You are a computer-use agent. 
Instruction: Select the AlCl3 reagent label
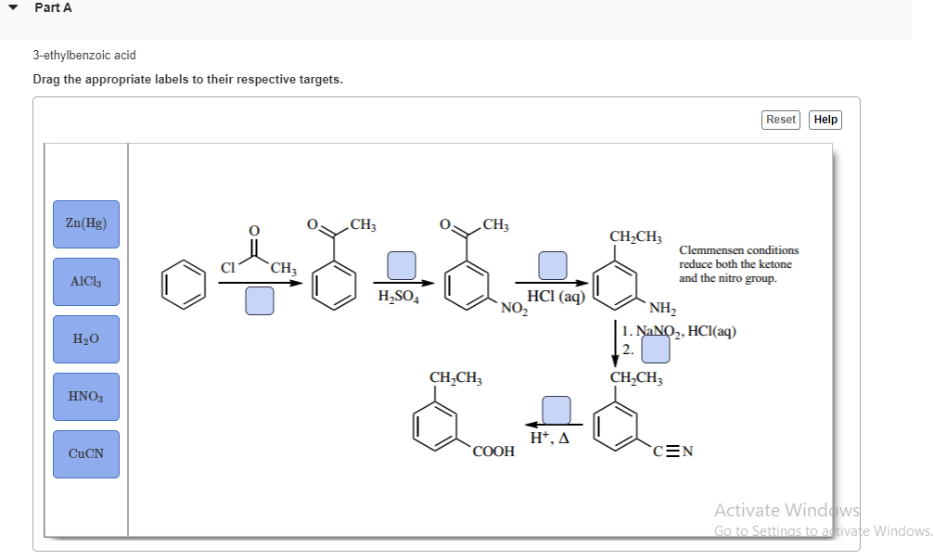click(x=85, y=282)
